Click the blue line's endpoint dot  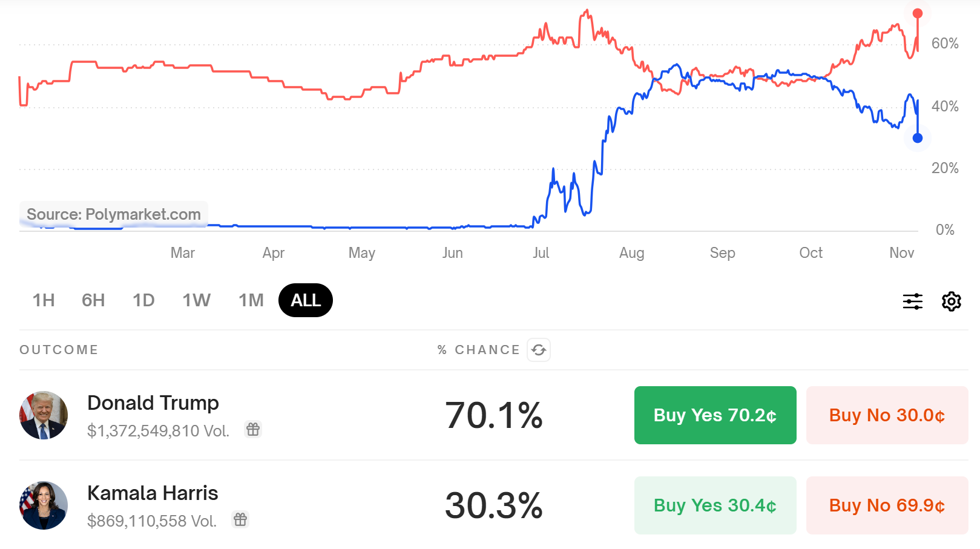(x=917, y=138)
